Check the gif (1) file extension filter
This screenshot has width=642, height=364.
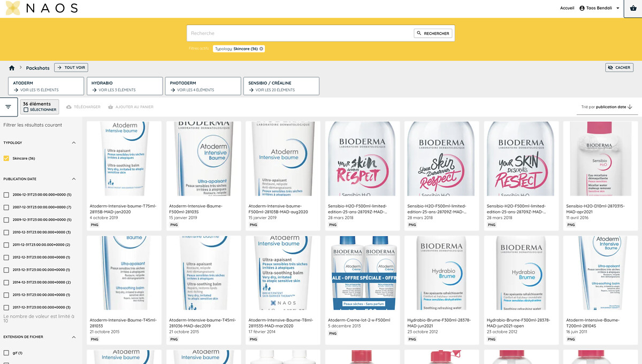[6, 353]
